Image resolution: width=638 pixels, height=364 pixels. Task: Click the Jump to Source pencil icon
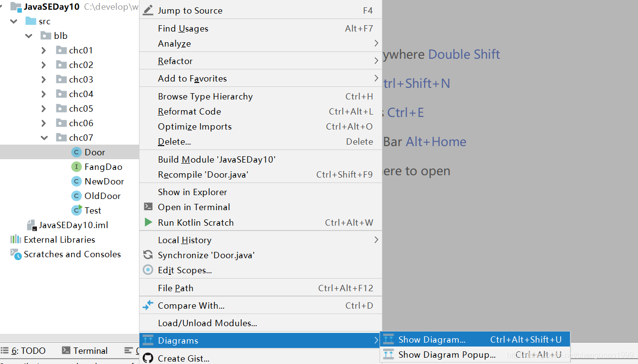[x=148, y=10]
